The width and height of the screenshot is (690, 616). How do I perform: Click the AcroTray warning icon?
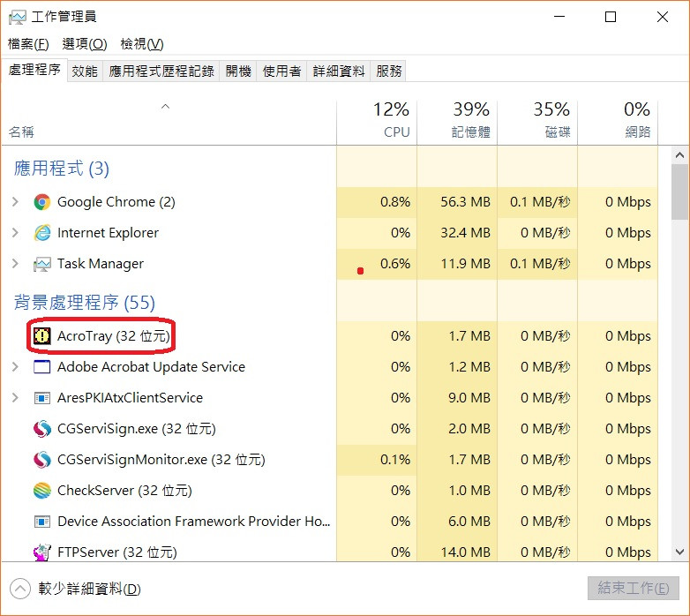click(42, 336)
